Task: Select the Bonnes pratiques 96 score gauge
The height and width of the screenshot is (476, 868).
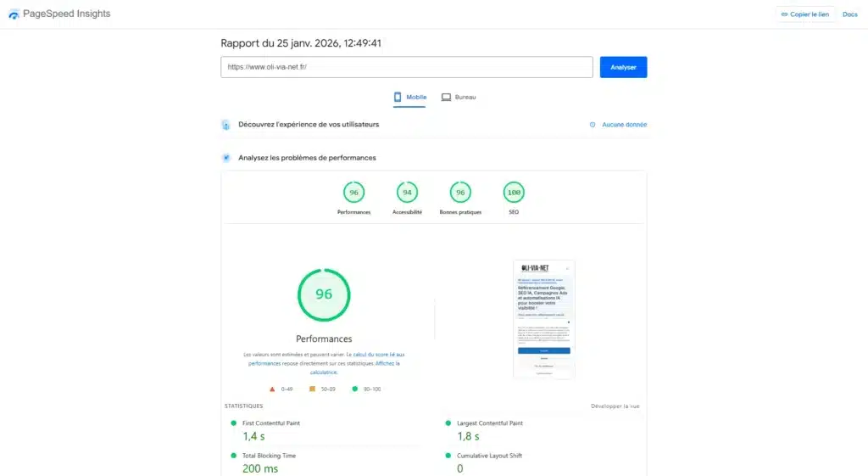Action: [x=460, y=193]
